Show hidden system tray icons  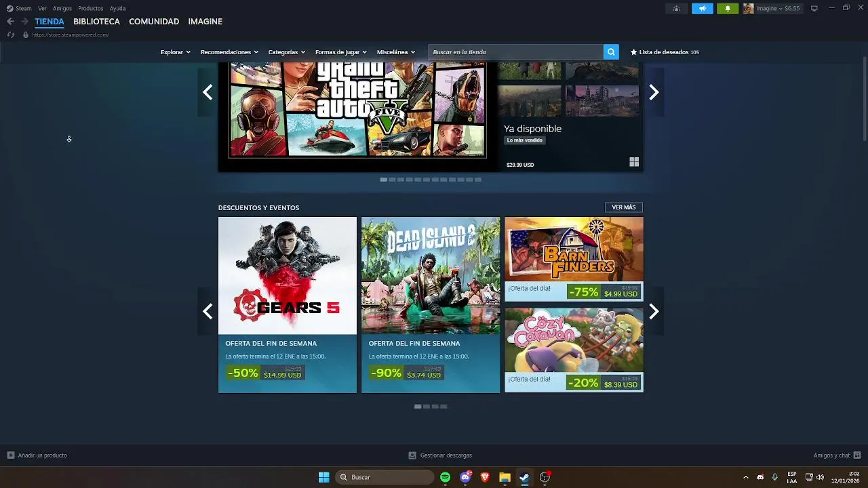746,477
